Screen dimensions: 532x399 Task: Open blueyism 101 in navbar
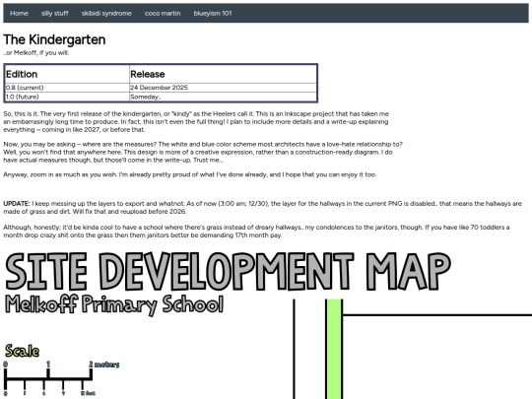tap(213, 13)
